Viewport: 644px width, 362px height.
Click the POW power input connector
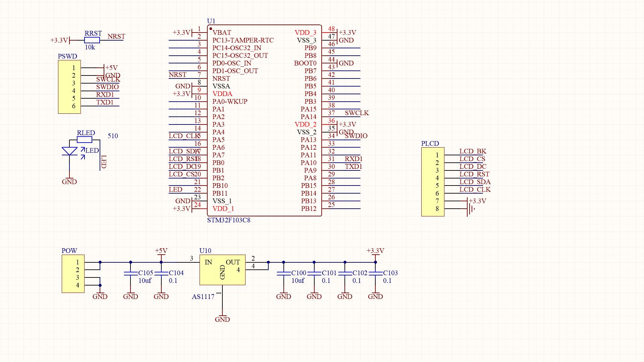[x=72, y=273]
